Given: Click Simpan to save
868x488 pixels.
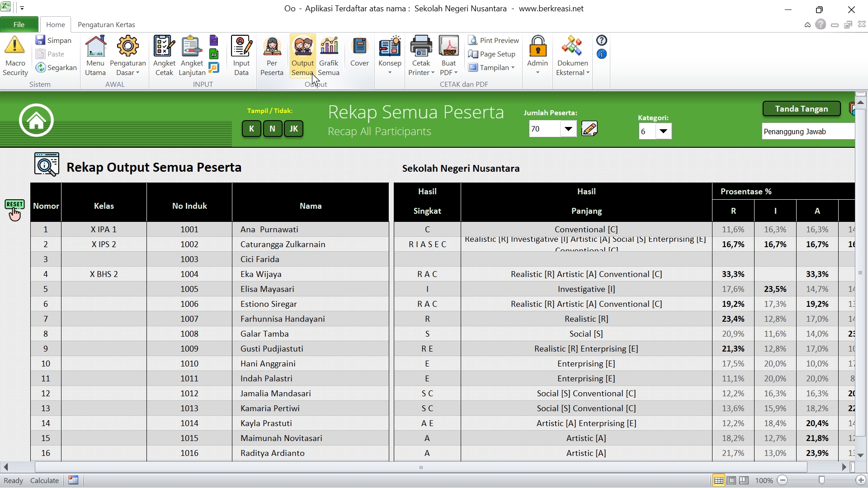Looking at the screenshot, I should click(x=54, y=40).
